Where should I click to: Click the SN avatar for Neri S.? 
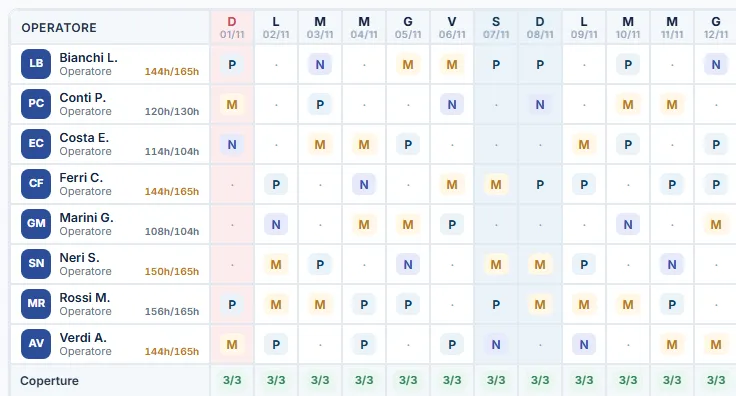pyautogui.click(x=36, y=264)
